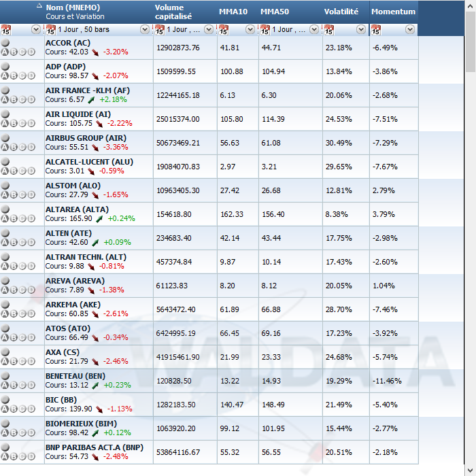The height and width of the screenshot is (476, 476).
Task: Open calendar icon under MMA10 column
Action: [224, 30]
